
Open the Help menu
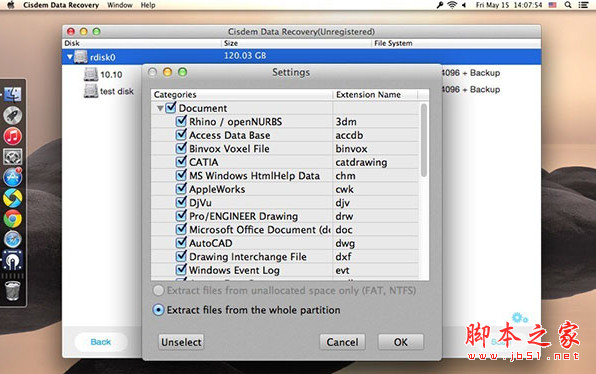[148, 5]
